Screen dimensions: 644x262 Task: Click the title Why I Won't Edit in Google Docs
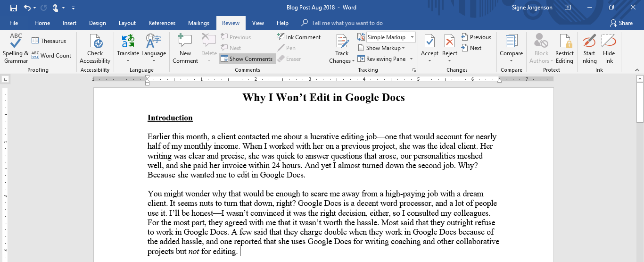[x=323, y=98]
